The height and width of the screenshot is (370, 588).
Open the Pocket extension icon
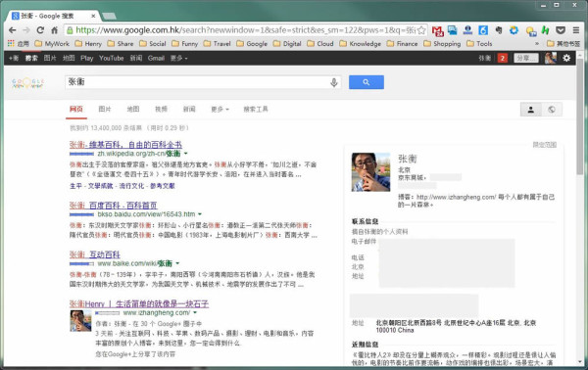coord(561,30)
